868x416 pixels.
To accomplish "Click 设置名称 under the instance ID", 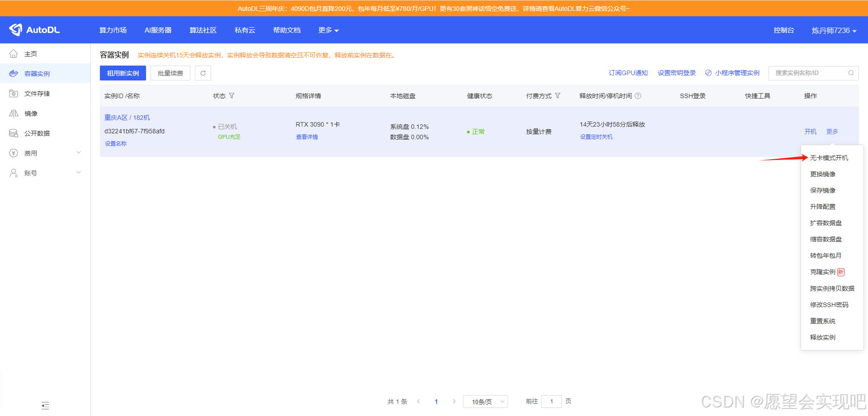I will (116, 144).
